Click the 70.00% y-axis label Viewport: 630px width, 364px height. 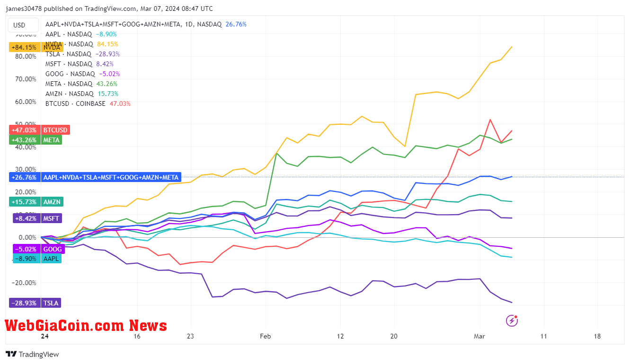click(x=26, y=79)
